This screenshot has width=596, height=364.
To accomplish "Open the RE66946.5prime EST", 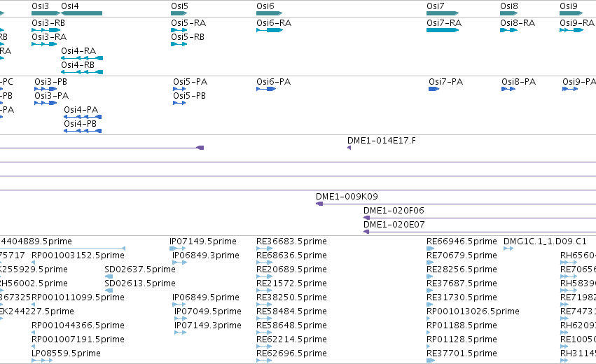I will click(x=430, y=248).
